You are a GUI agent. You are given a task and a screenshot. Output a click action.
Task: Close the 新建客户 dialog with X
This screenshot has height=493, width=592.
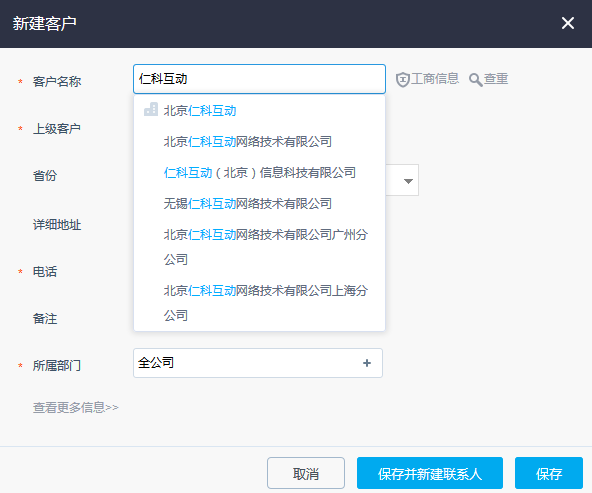point(567,23)
